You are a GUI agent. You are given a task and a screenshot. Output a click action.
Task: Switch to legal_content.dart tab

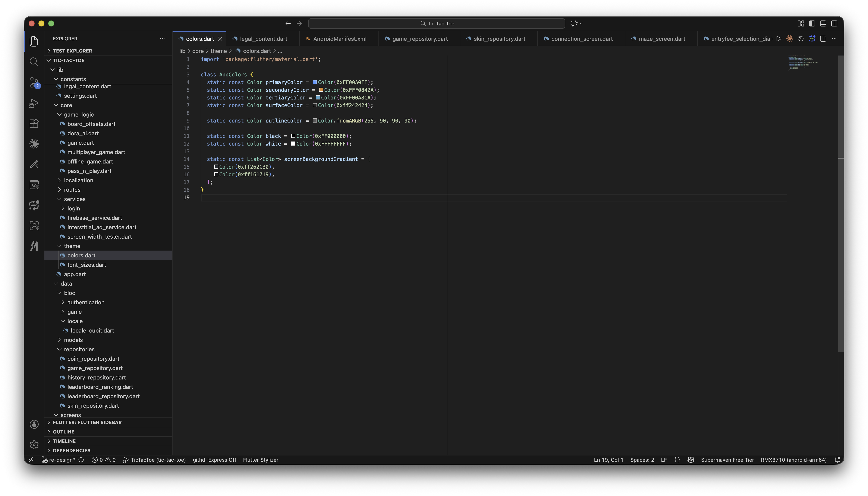tap(263, 39)
